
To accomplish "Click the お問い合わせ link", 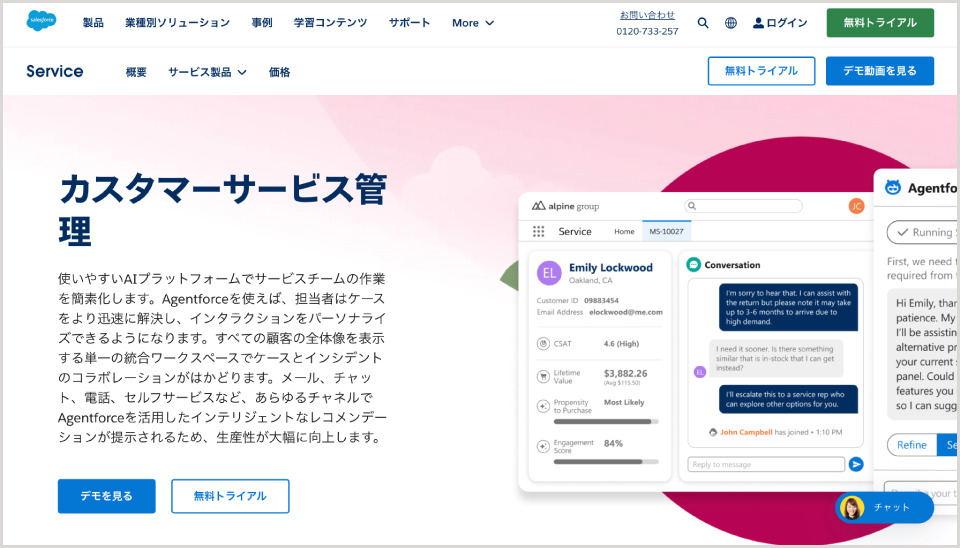I will coord(647,15).
